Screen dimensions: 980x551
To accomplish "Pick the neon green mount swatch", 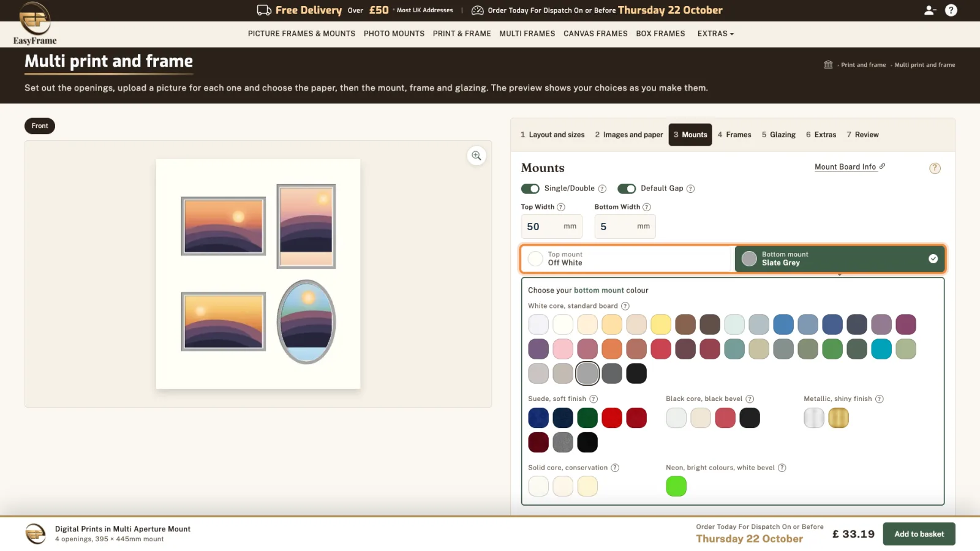I will click(x=676, y=486).
